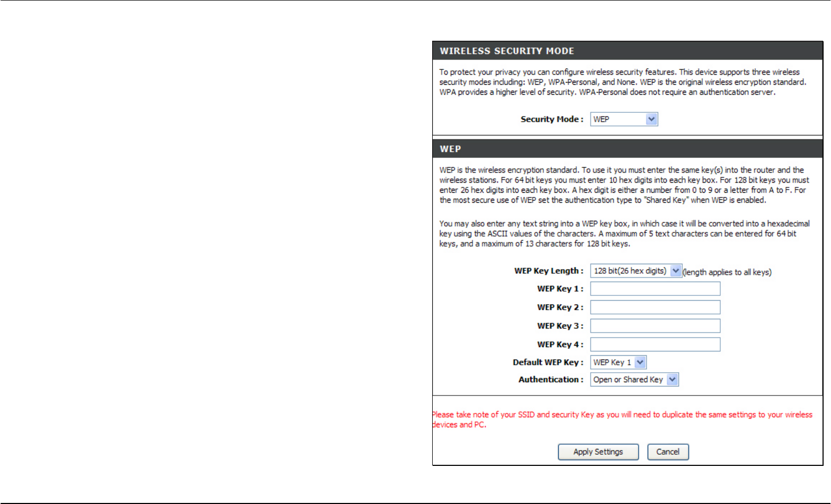This screenshot has height=504, width=831.
Task: Click the WEP Key 3 input field
Action: coord(655,326)
